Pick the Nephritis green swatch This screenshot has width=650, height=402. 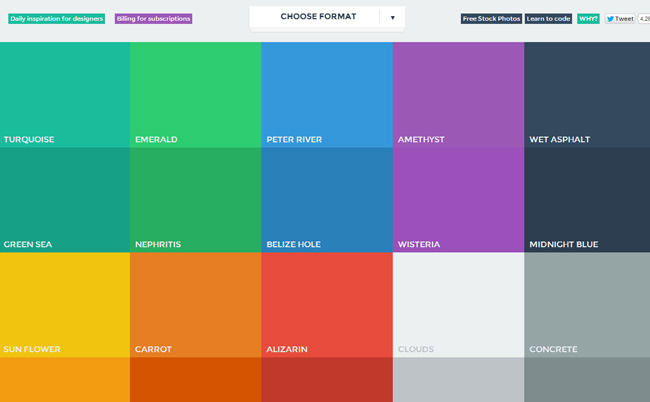196,200
